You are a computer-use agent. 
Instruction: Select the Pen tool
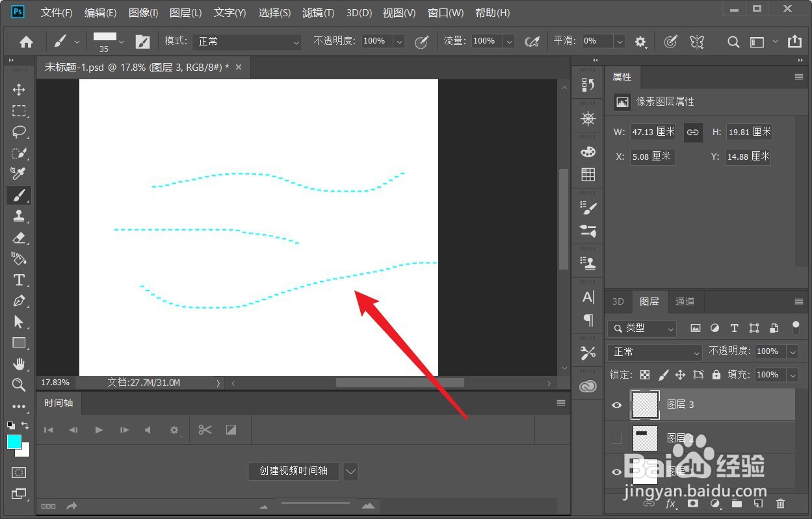tap(19, 301)
